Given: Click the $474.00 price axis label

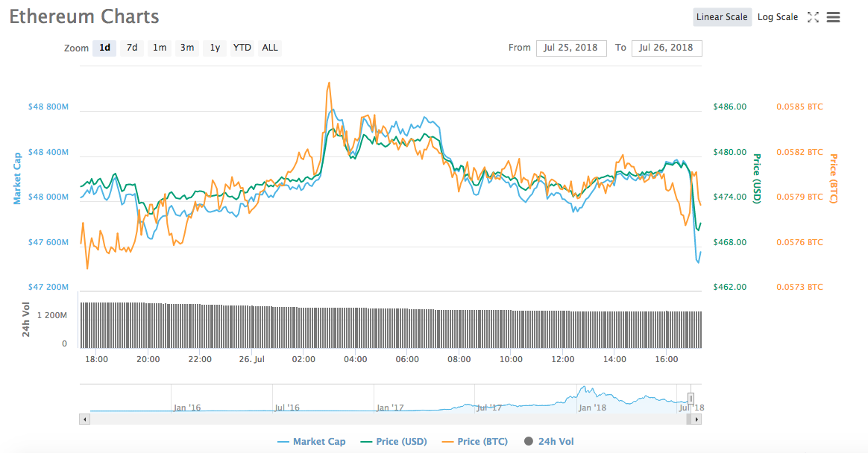Looking at the screenshot, I should [729, 197].
